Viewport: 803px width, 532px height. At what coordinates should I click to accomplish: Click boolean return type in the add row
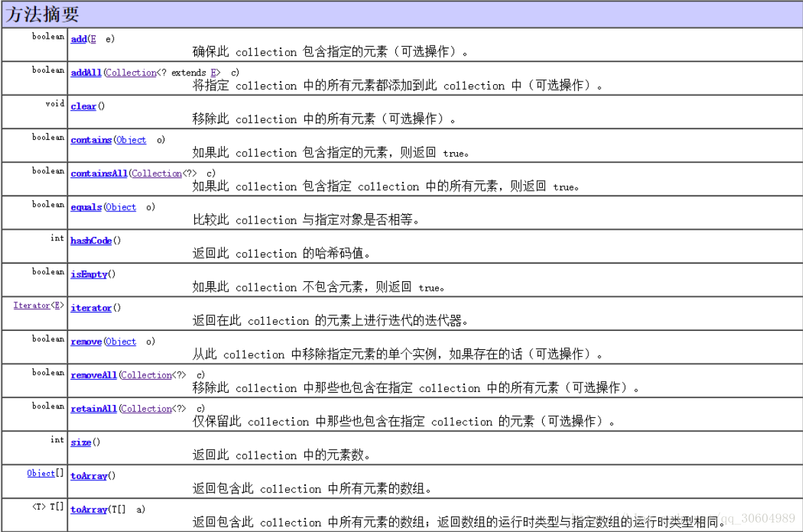(48, 37)
